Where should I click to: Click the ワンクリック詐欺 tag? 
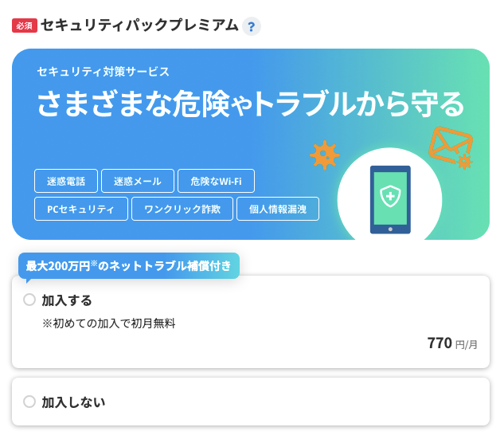pos(182,209)
